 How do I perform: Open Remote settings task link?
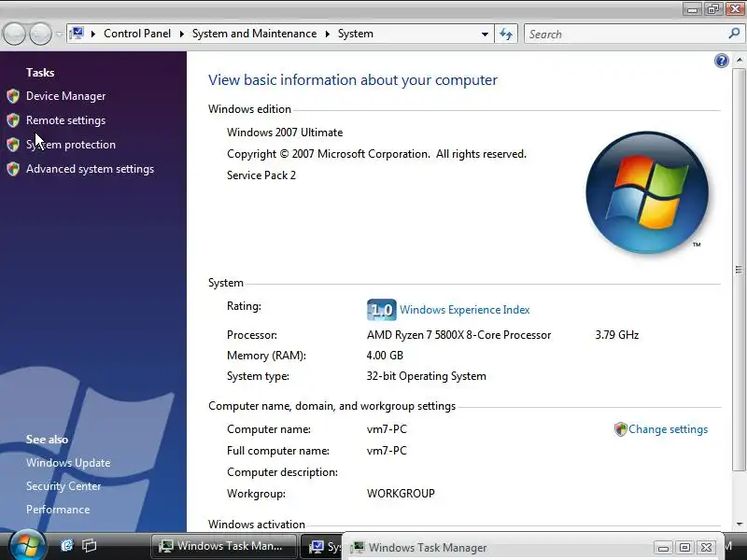[x=65, y=120]
